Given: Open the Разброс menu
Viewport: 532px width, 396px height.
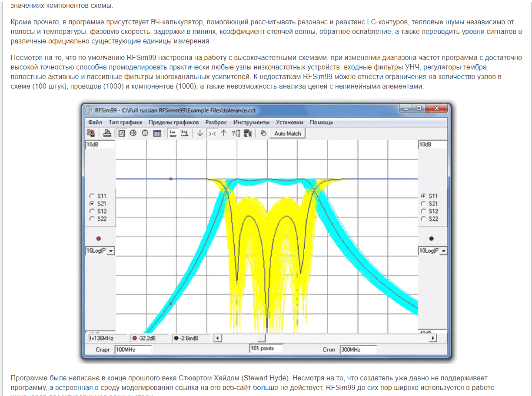Looking at the screenshot, I should (216, 122).
